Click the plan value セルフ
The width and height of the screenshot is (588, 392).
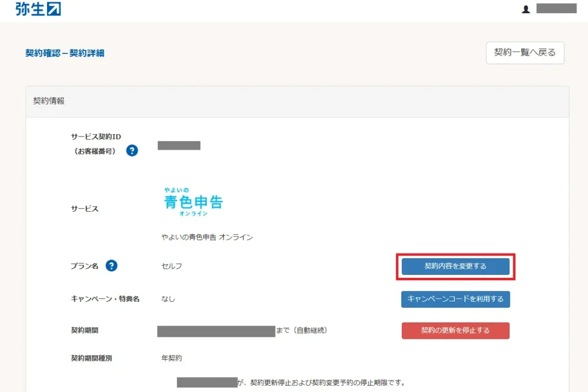(172, 266)
